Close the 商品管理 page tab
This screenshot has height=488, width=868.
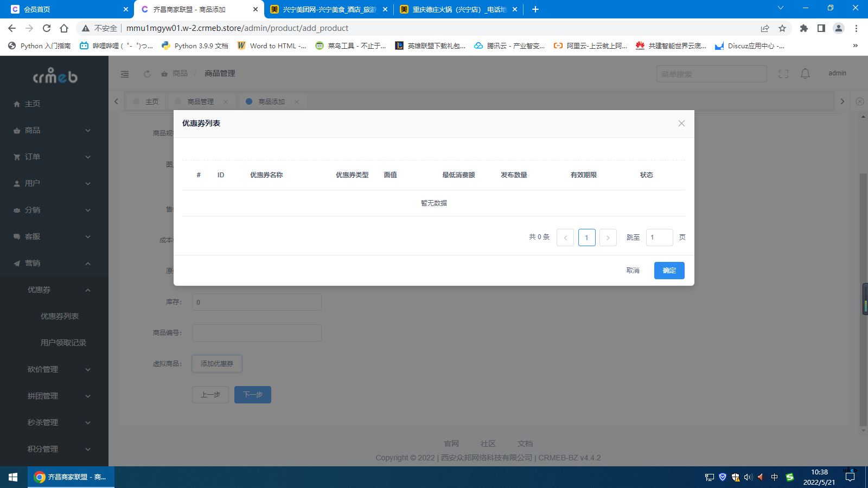(226, 102)
